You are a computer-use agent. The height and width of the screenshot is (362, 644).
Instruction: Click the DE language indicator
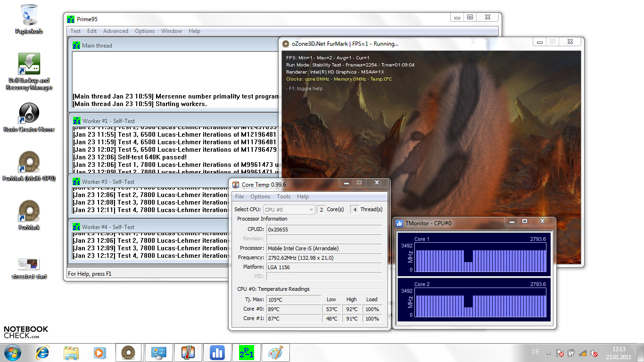pyautogui.click(x=535, y=352)
